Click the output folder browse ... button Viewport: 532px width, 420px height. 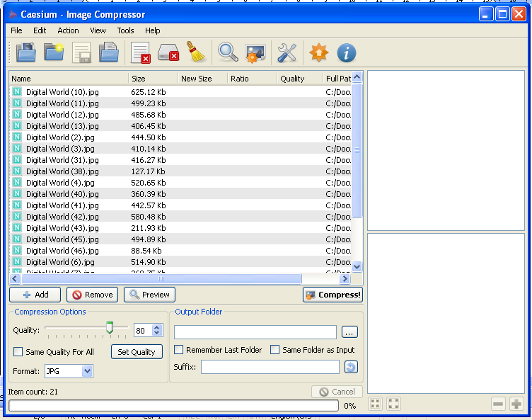[349, 332]
